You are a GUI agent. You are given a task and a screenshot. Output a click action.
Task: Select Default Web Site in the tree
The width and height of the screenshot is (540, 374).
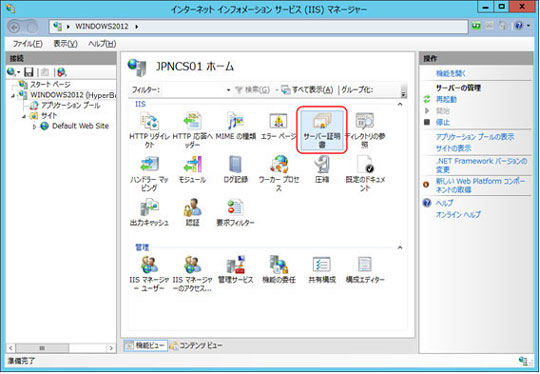click(x=80, y=126)
